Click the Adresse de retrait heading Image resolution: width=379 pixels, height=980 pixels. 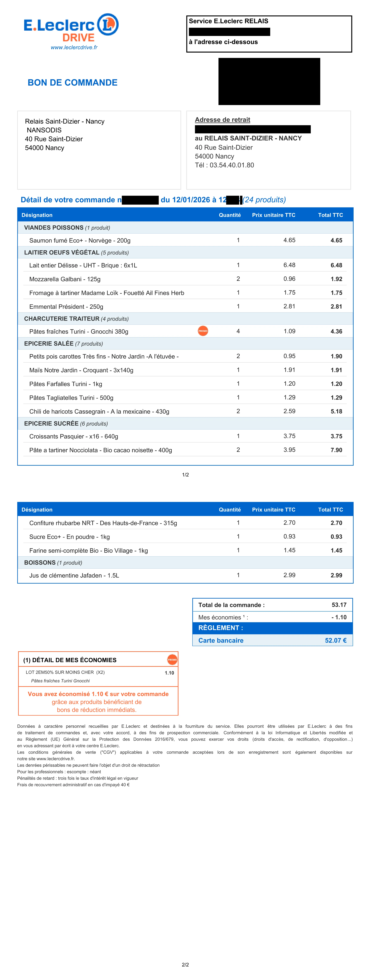pos(223,120)
